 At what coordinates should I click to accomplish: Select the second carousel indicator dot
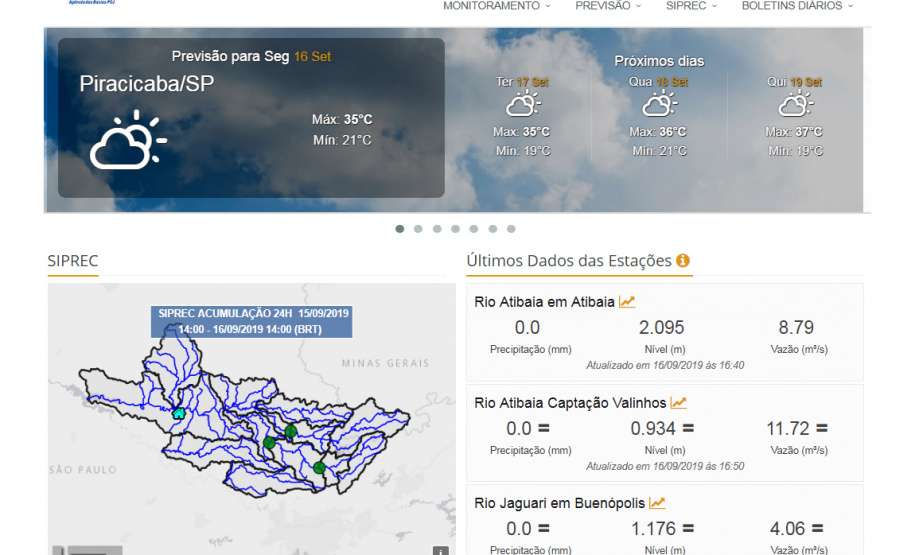(x=418, y=229)
